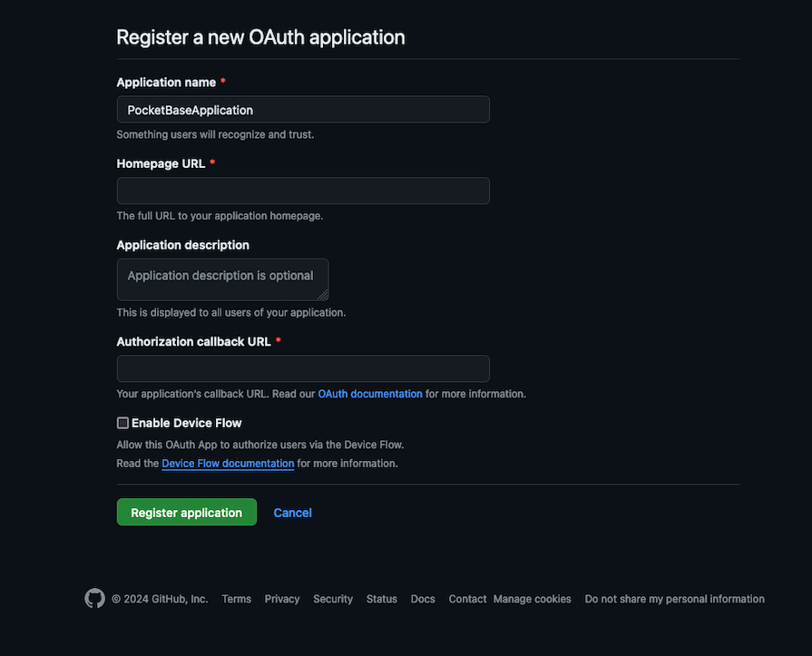
Task: Click the Authorization callback URL field
Action: (303, 368)
